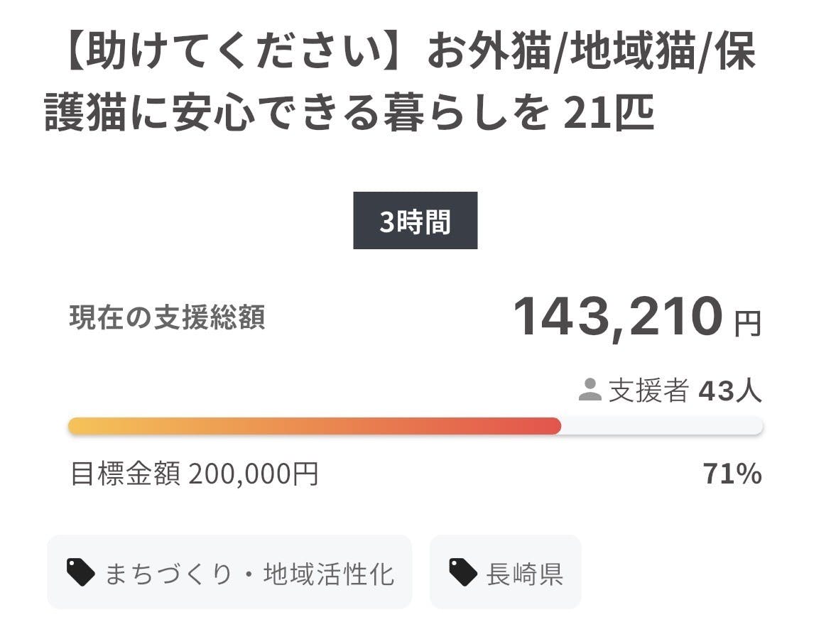Viewport: 831px width, 644px height.
Task: Click the 円 symbol after 143,210
Action: click(747, 324)
